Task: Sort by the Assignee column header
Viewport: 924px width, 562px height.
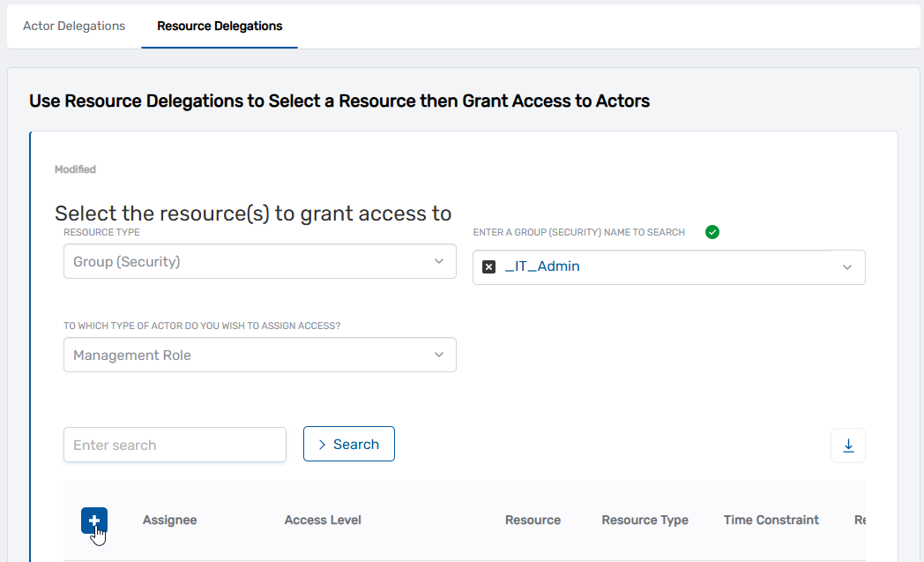Action: click(169, 521)
